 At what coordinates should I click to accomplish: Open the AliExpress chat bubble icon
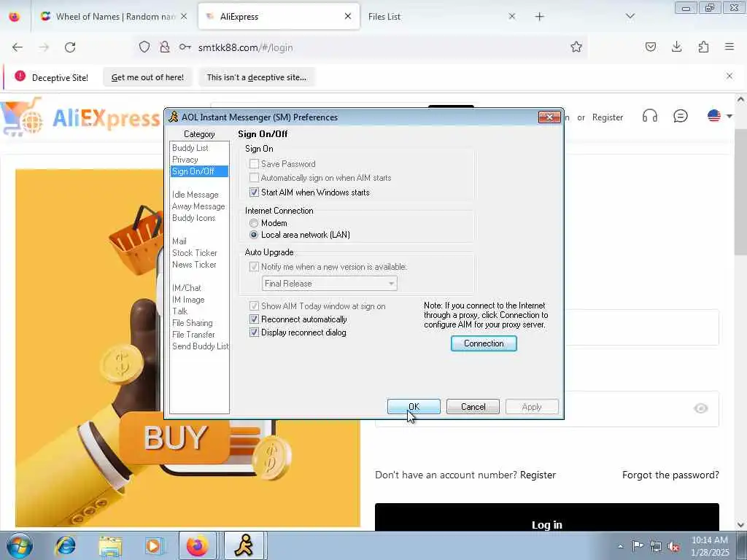click(x=681, y=116)
